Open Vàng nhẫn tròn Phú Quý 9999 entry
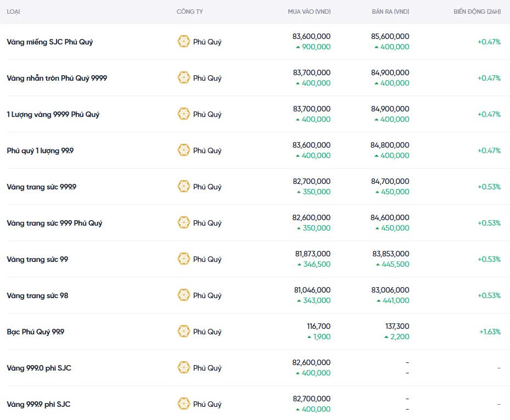 (x=57, y=78)
